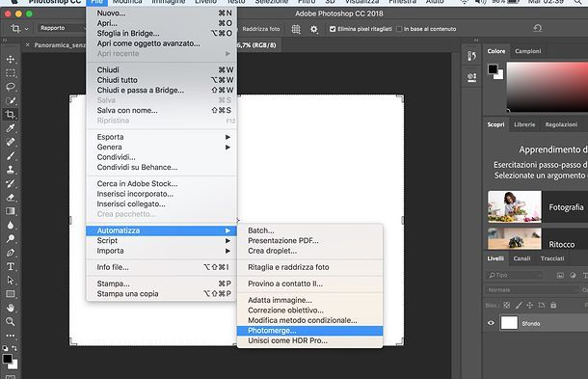Viewport: 588px width, 379px height.
Task: Select the Type tool
Action: pos(11,266)
